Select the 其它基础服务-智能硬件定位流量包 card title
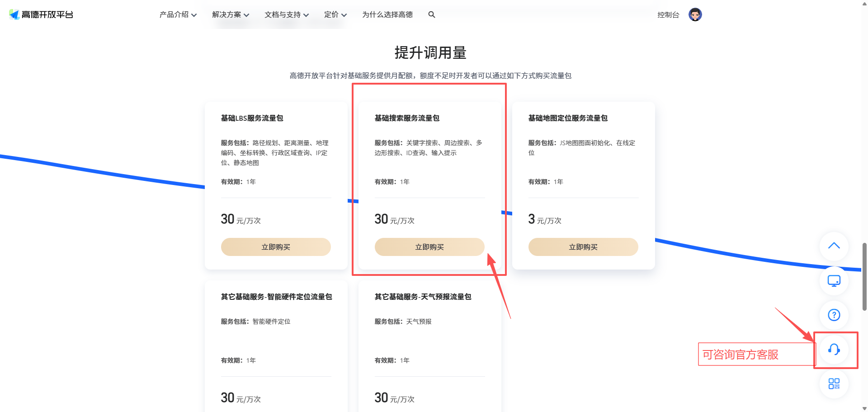Image resolution: width=868 pixels, height=412 pixels. (276, 297)
